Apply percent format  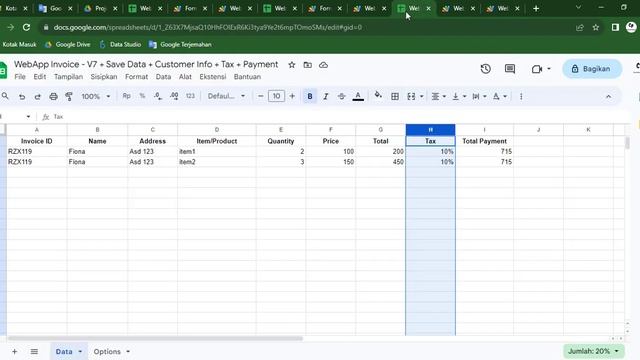tap(142, 96)
